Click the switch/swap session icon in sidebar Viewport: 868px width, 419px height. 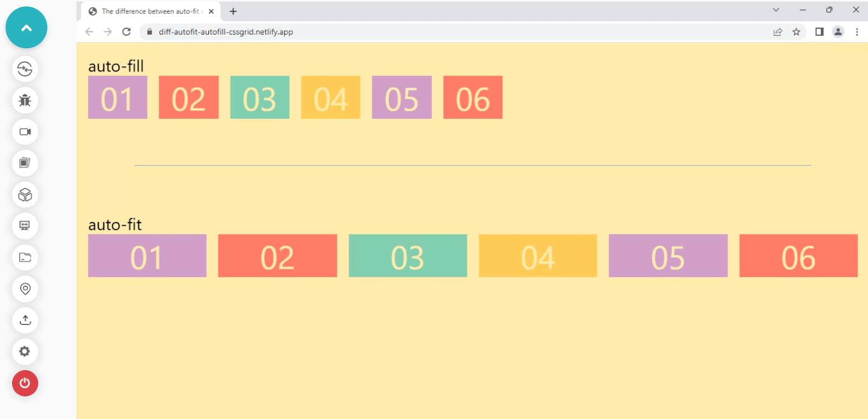click(25, 69)
